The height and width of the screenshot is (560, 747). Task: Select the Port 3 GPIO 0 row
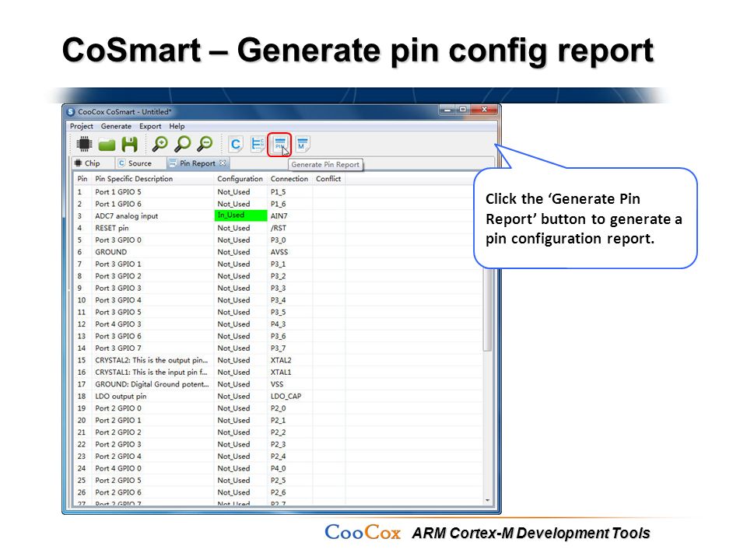click(x=278, y=240)
